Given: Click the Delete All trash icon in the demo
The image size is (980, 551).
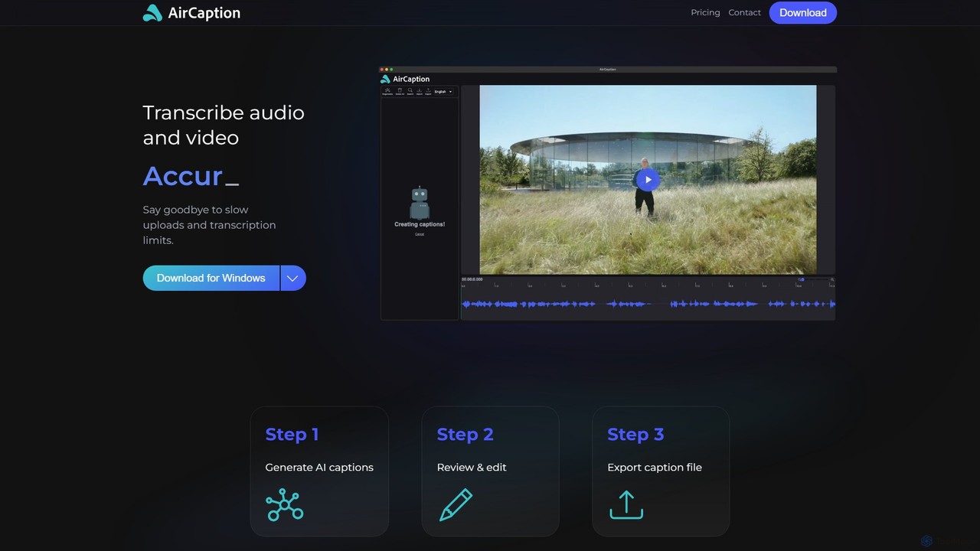Looking at the screenshot, I should [400, 90].
